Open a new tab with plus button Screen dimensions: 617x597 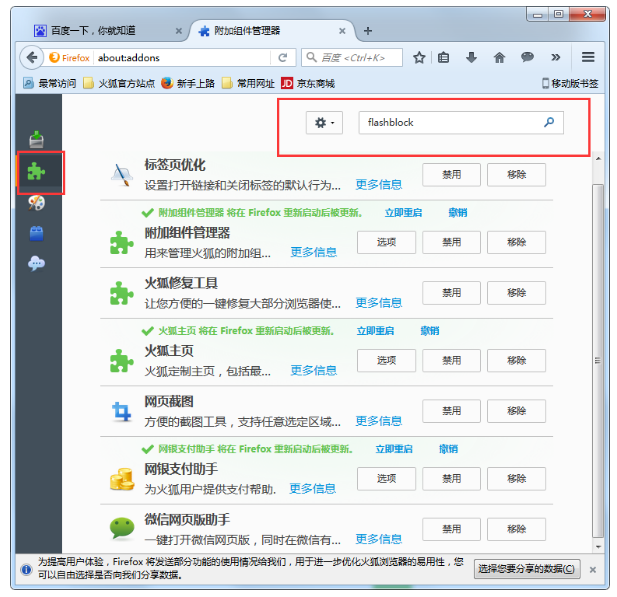click(368, 31)
